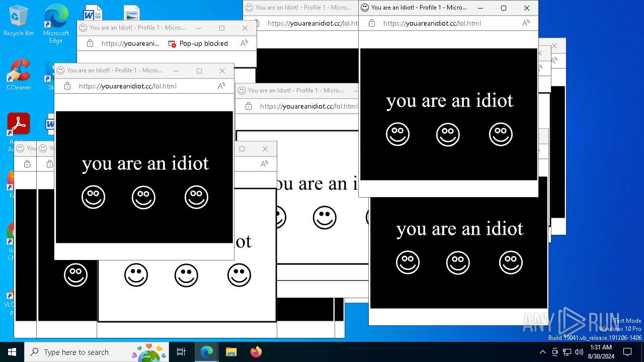
Task: Close the left-middle front idiot window
Action: (222, 70)
